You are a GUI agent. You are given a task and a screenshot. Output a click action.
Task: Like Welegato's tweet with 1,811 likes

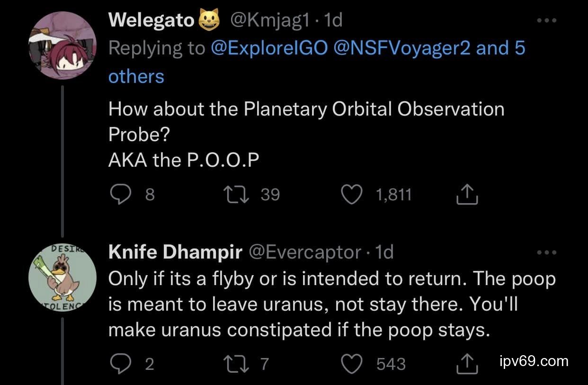coord(352,195)
